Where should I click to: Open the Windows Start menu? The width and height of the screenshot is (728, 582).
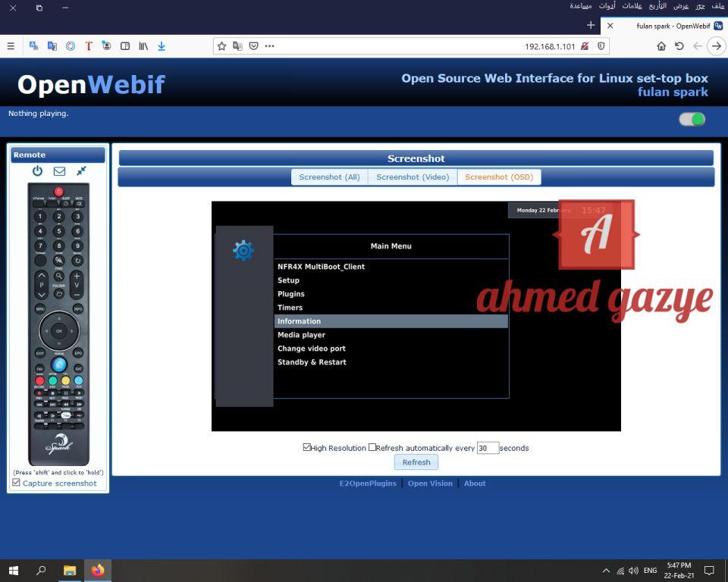click(14, 571)
